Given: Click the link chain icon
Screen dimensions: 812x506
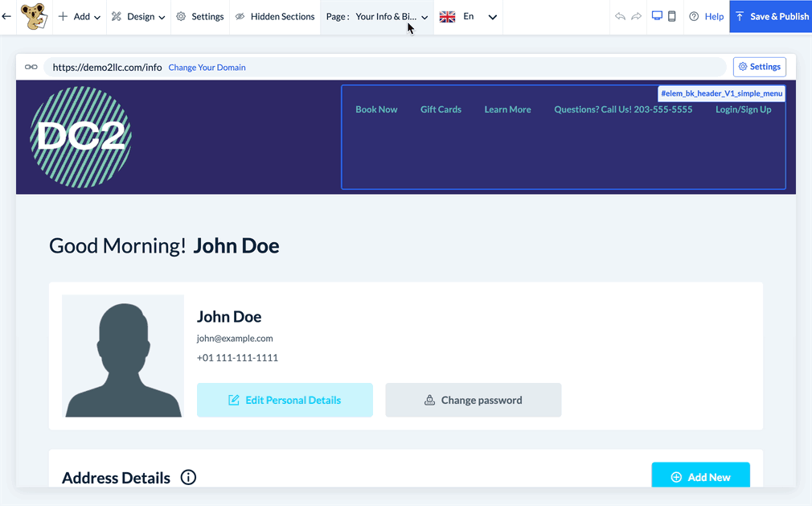Looking at the screenshot, I should pyautogui.click(x=31, y=67).
